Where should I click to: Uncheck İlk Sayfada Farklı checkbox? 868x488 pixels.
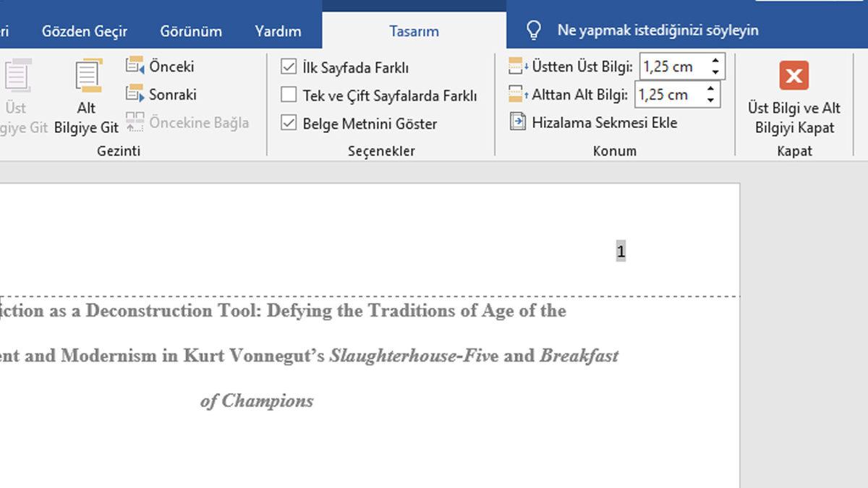289,67
